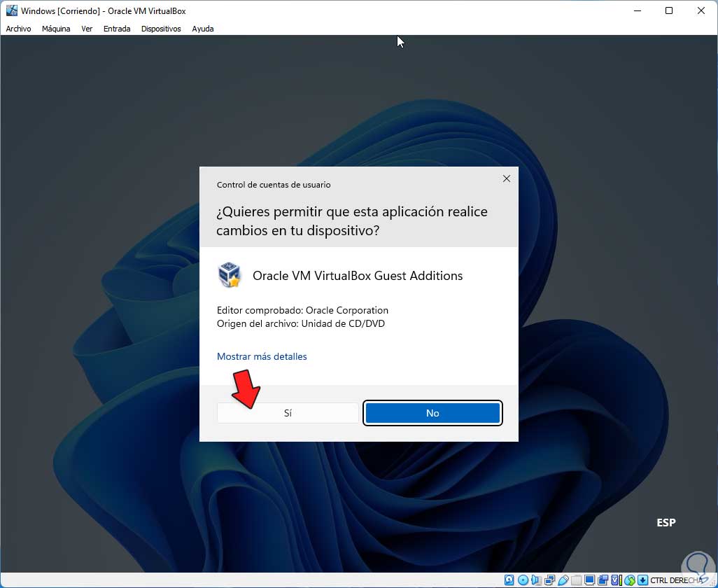The image size is (718, 588).
Task: Click No to deny the changes
Action: [x=432, y=413]
